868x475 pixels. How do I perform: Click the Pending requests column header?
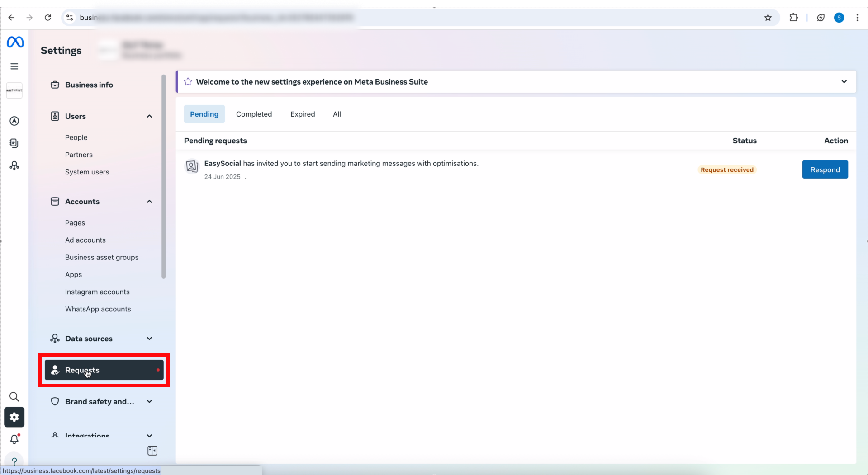(x=215, y=141)
